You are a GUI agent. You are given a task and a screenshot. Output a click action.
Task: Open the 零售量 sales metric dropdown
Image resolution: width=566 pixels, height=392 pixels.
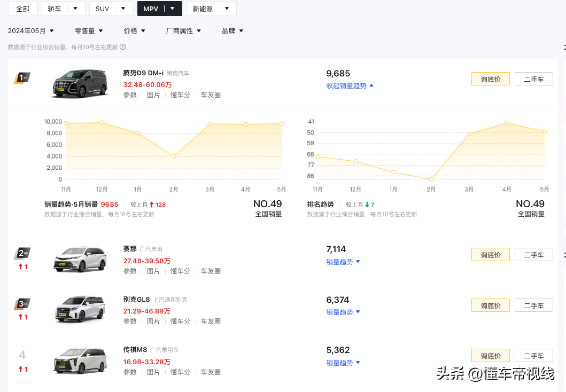tap(89, 30)
